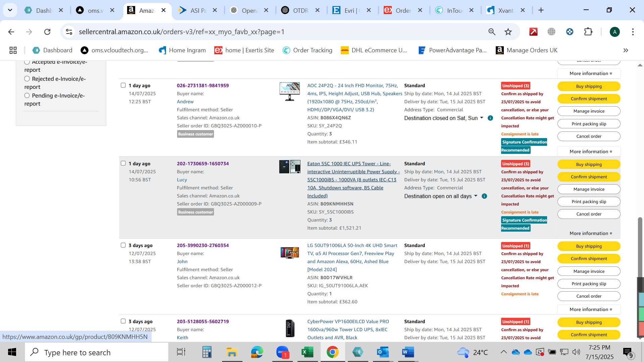Open Calculator from the taskbar
Screen dimensions: 644x362
[207, 352]
